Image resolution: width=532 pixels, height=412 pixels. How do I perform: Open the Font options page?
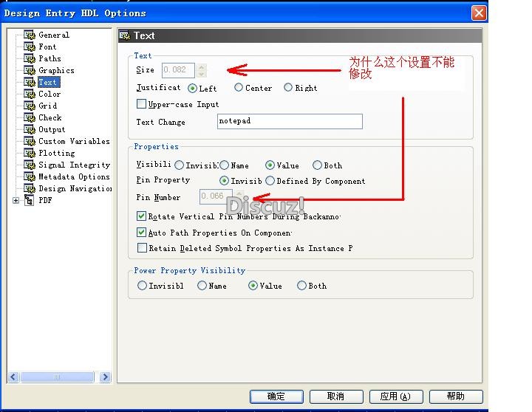[47, 47]
